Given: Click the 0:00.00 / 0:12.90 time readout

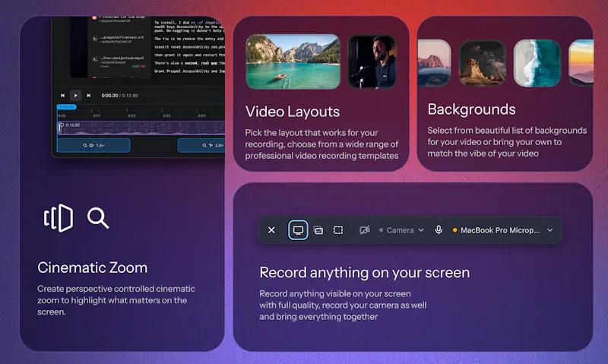Looking at the screenshot, I should click(120, 95).
